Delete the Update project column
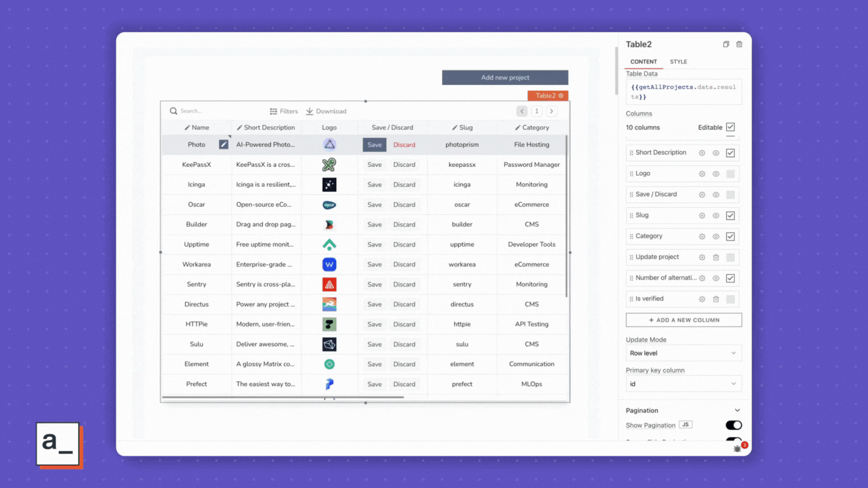Screen dimensions: 868x488 point(716,257)
